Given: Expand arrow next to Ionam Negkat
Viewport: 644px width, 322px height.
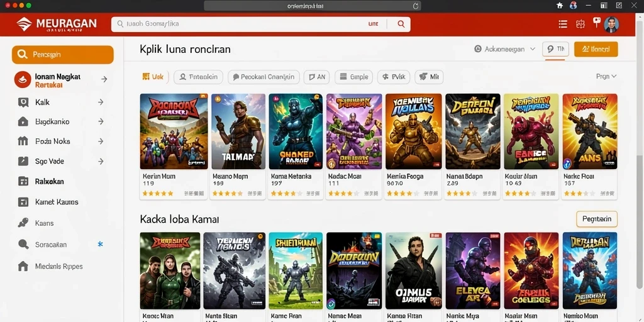Looking at the screenshot, I should tap(104, 79).
